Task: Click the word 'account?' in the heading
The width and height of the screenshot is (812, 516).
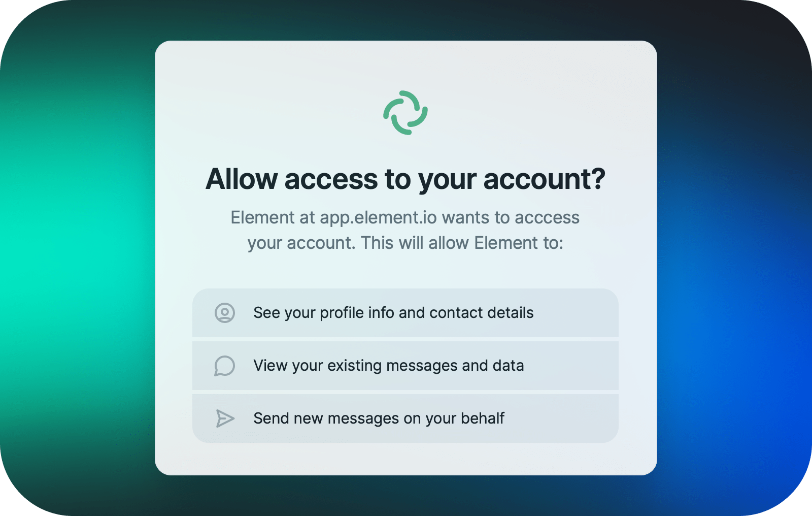Action: pyautogui.click(x=545, y=179)
